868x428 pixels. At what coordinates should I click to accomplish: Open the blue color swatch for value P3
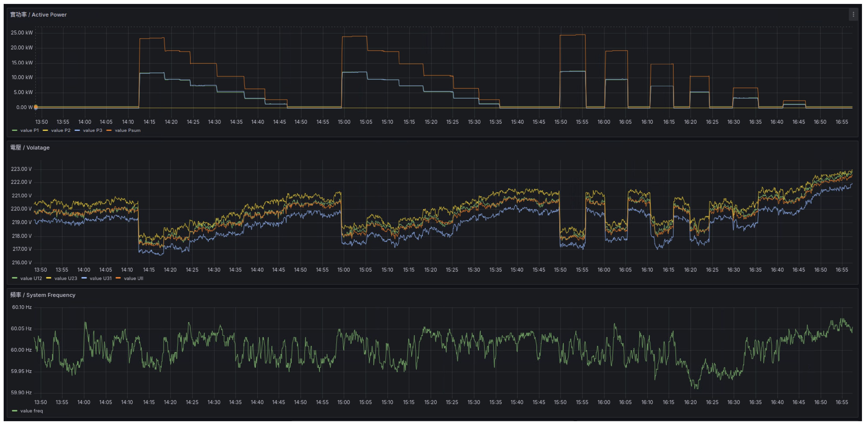click(77, 130)
